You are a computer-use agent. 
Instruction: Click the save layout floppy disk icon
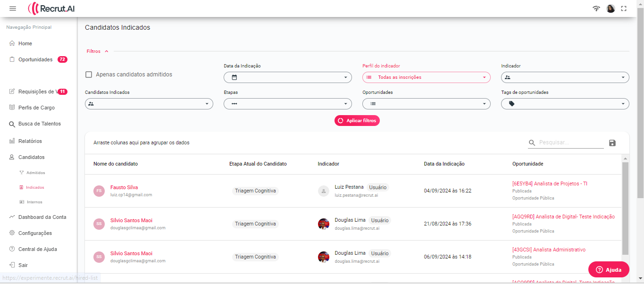(x=612, y=143)
